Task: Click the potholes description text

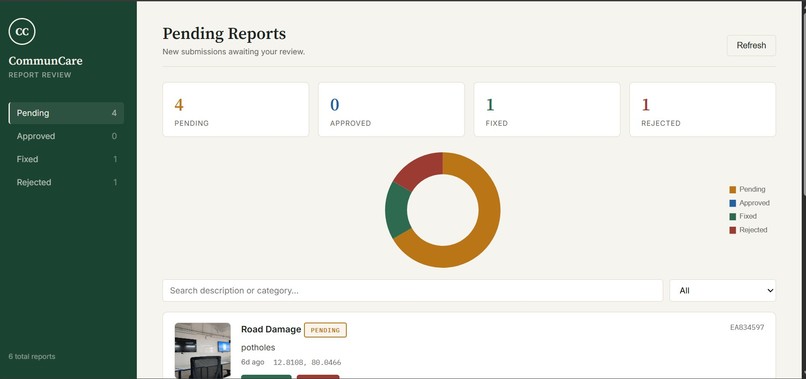Action: coord(258,348)
